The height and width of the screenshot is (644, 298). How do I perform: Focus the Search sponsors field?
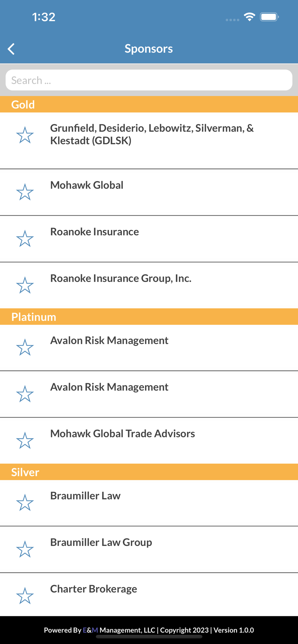click(x=149, y=80)
